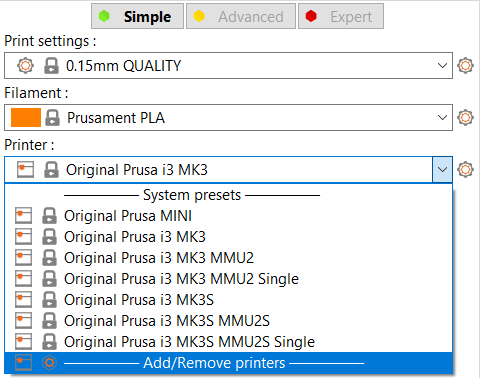This screenshot has width=481, height=378.
Task: Click the green hexagon on Simple
Action: pyautogui.click(x=104, y=16)
